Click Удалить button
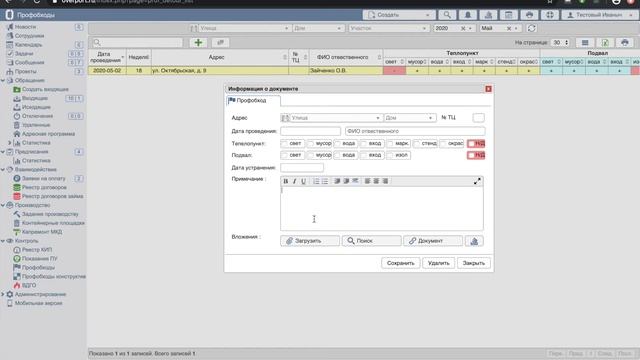 click(438, 263)
